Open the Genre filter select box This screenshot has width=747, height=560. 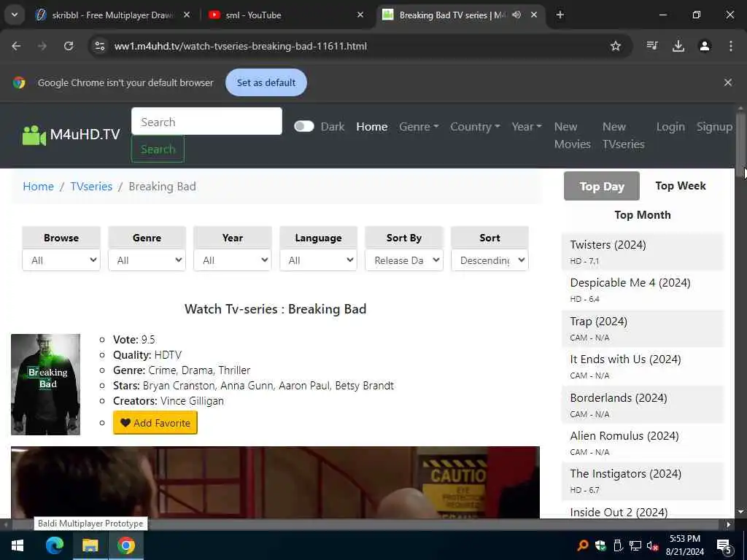coord(147,260)
